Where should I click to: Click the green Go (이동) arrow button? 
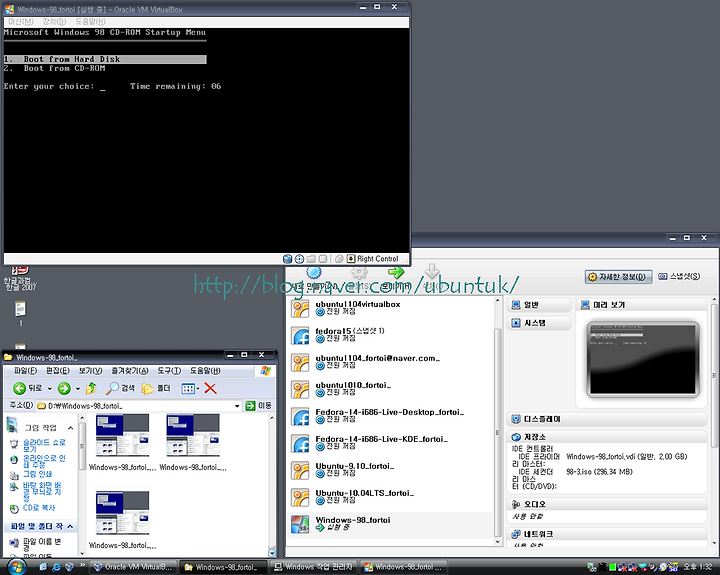pyautogui.click(x=250, y=406)
